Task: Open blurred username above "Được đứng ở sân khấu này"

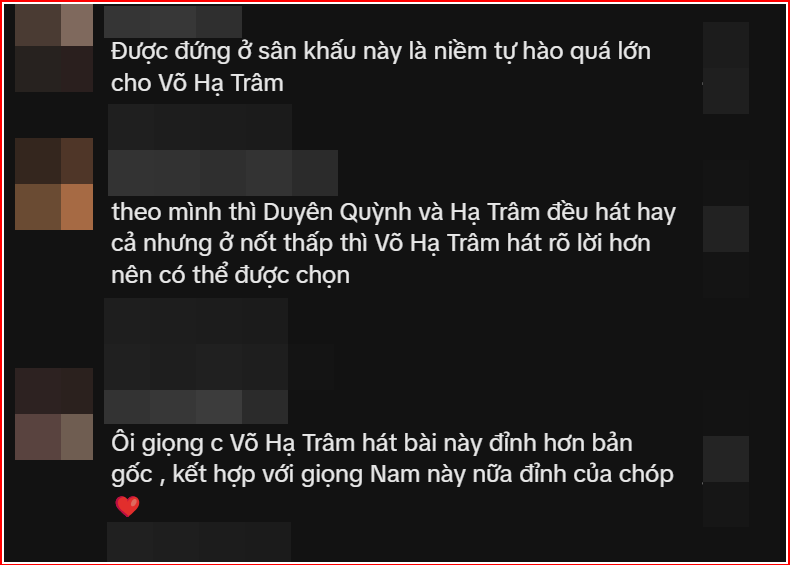Action: tap(173, 21)
